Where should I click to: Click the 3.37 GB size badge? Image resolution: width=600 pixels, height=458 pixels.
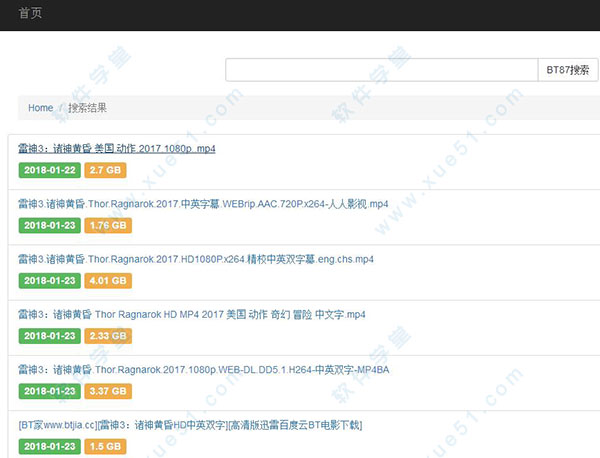pyautogui.click(x=108, y=391)
